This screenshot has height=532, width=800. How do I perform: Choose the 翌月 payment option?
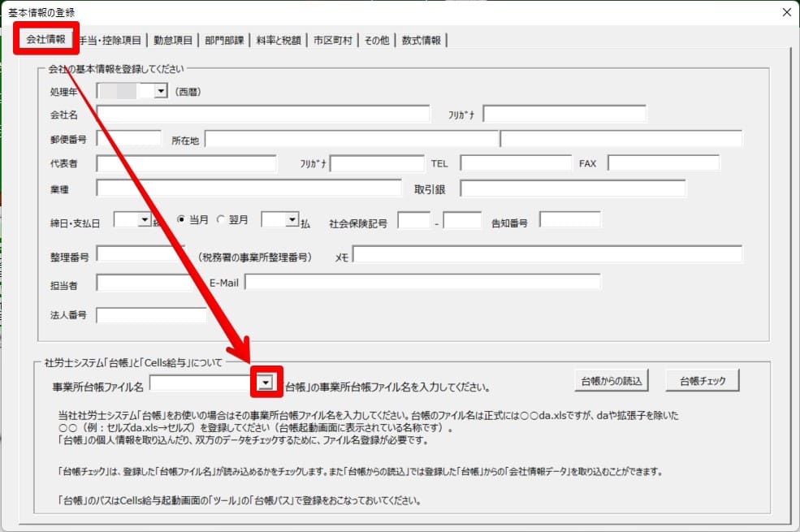tap(223, 219)
